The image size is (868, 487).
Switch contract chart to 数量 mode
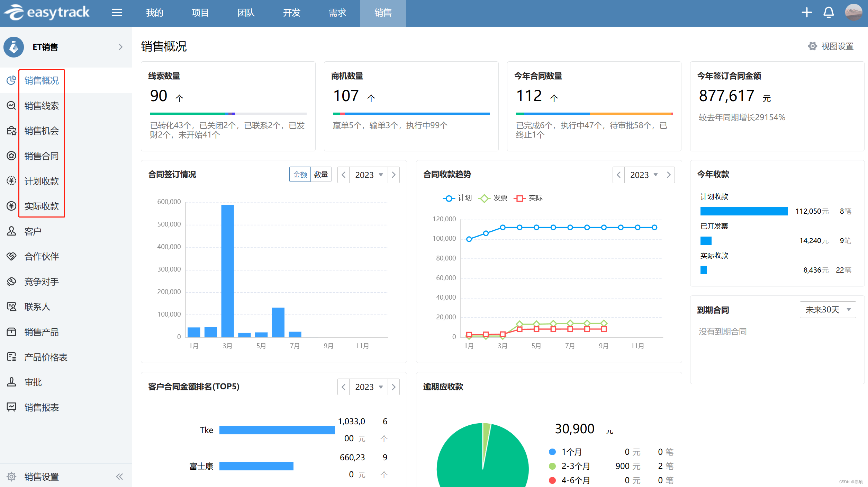tap(321, 175)
